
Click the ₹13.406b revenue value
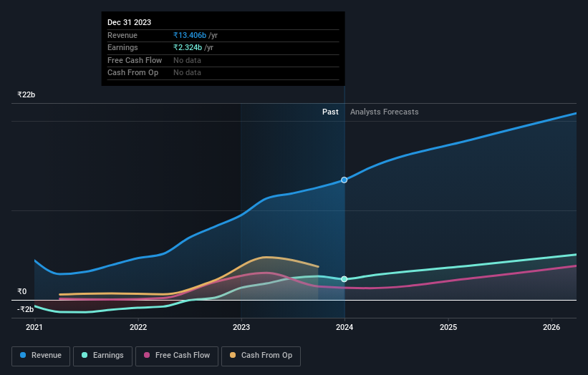[x=190, y=35]
